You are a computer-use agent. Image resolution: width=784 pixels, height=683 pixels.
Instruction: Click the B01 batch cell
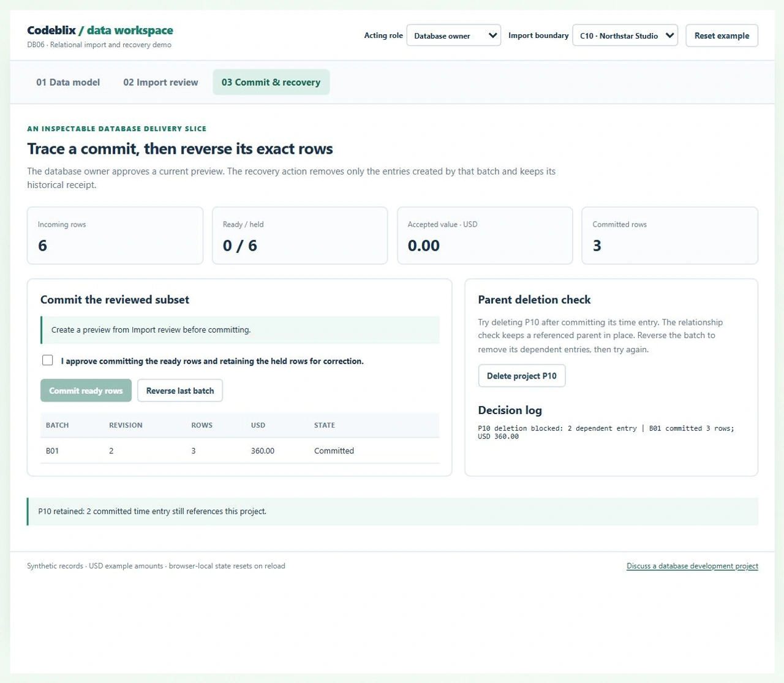52,451
